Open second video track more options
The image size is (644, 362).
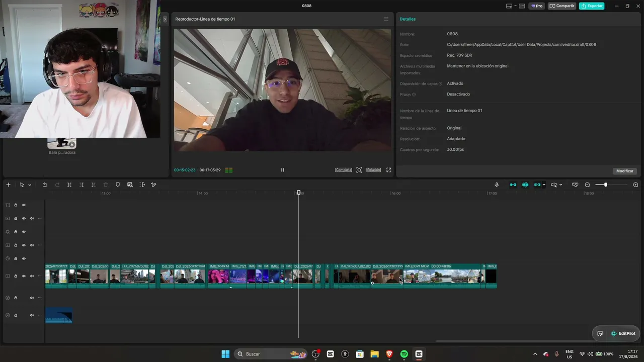(x=40, y=245)
